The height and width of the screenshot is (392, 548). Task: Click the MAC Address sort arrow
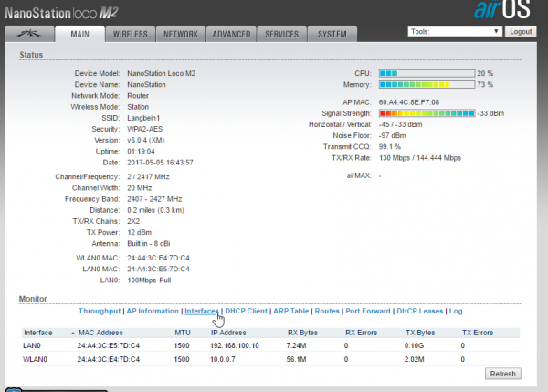[72, 333]
